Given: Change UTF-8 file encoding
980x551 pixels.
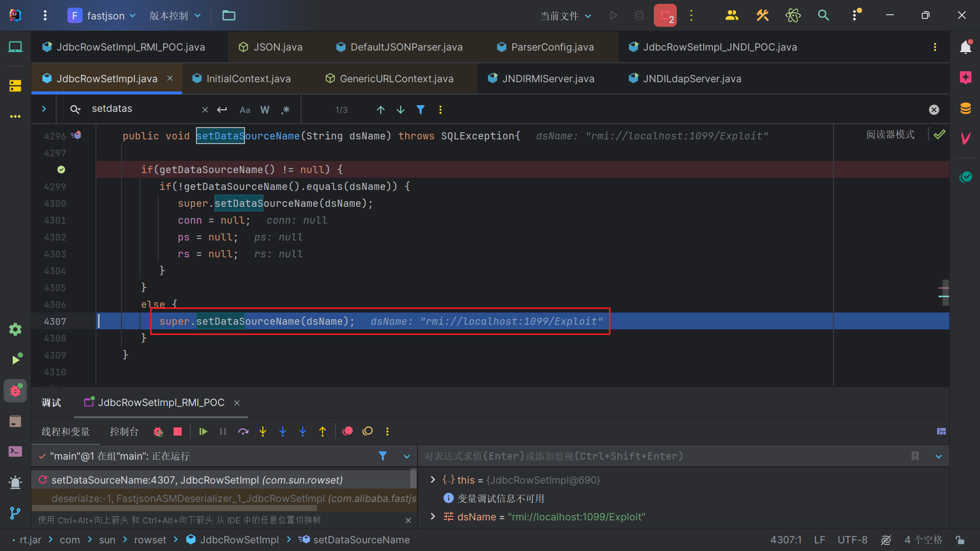Looking at the screenshot, I should click(852, 540).
